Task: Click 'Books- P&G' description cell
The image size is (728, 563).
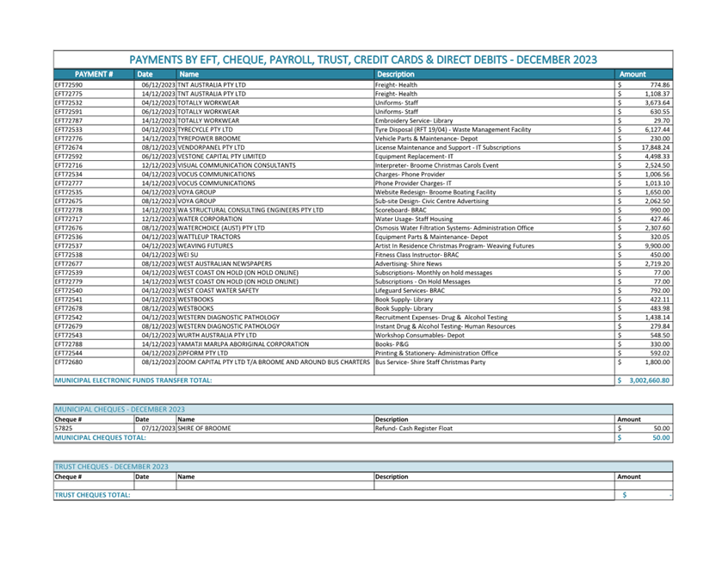Action: [x=392, y=344]
